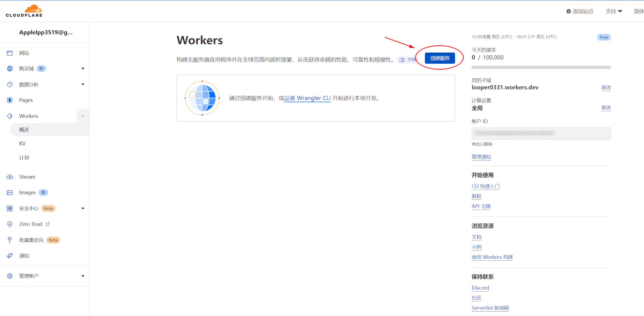Click the 数据分析 pie chart icon
The width and height of the screenshot is (644, 316).
tap(10, 84)
